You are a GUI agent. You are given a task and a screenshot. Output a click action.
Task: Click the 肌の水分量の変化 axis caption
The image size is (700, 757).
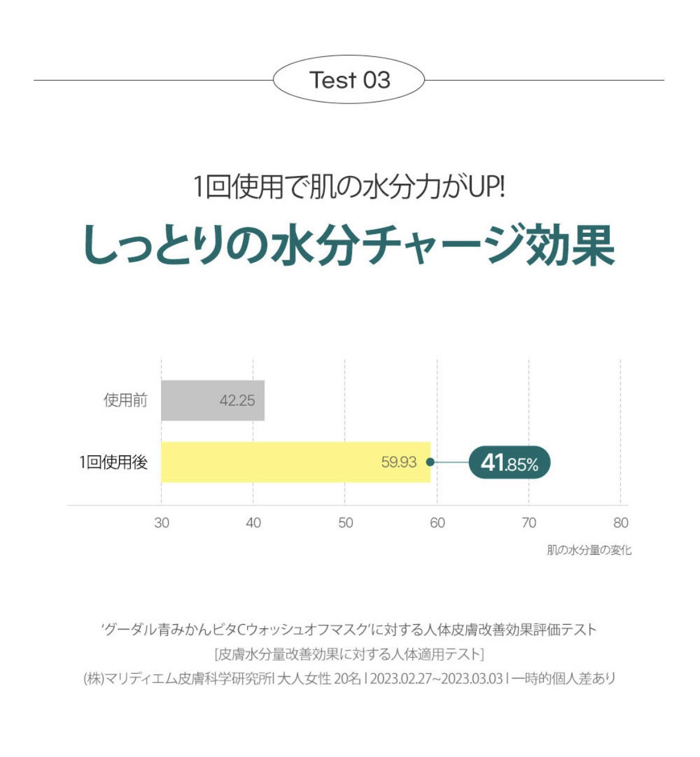pyautogui.click(x=589, y=549)
